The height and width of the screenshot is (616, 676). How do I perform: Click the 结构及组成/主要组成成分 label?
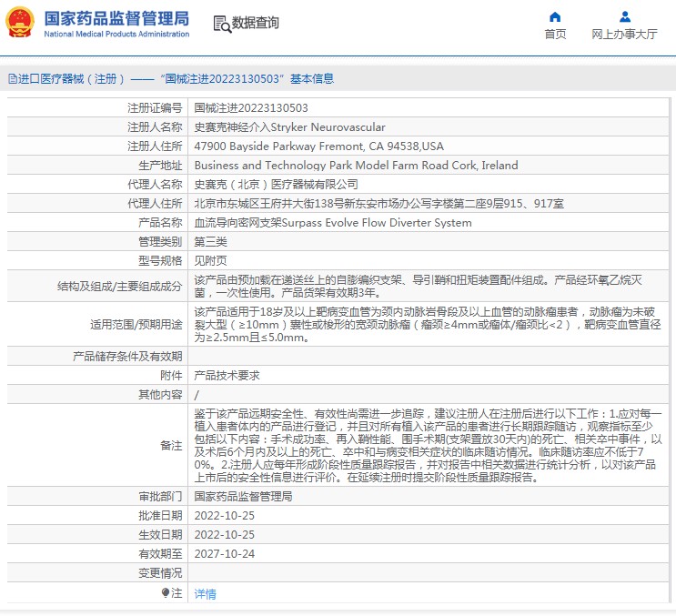[x=119, y=287]
